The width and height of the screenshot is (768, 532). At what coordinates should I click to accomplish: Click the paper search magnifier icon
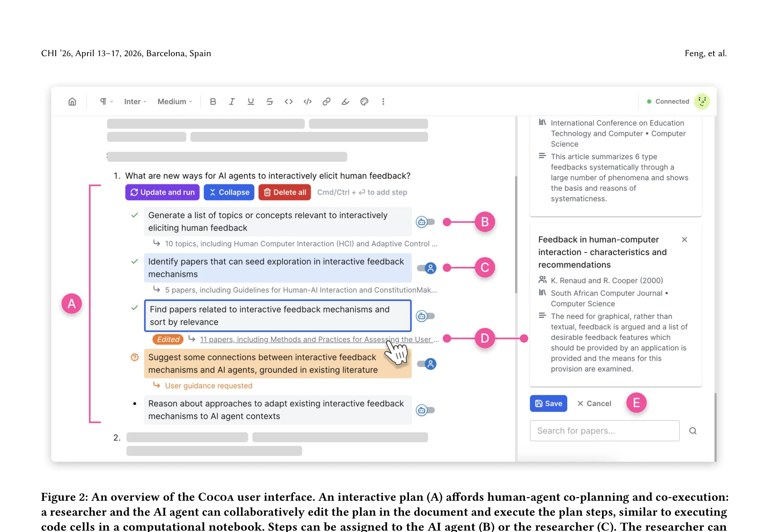(693, 430)
